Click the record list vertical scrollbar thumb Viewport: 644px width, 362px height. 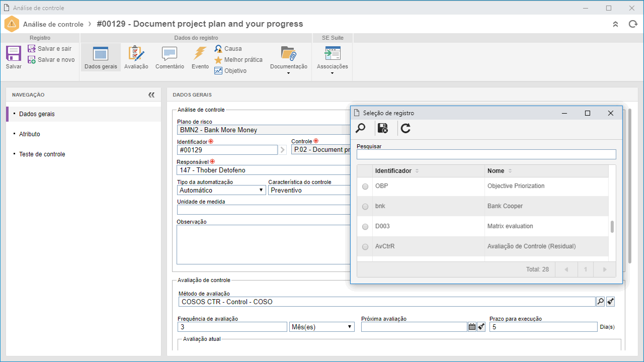[x=612, y=227]
